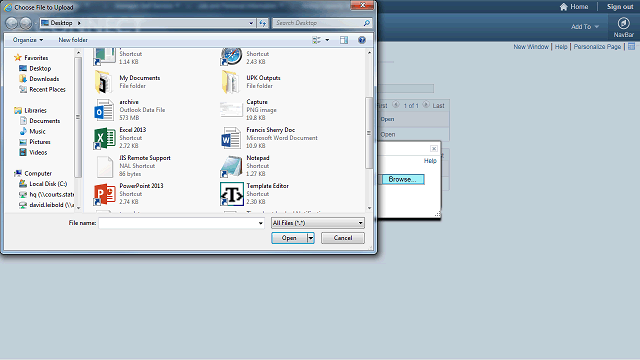Cancel the file upload dialog
640x360 pixels.
(343, 238)
